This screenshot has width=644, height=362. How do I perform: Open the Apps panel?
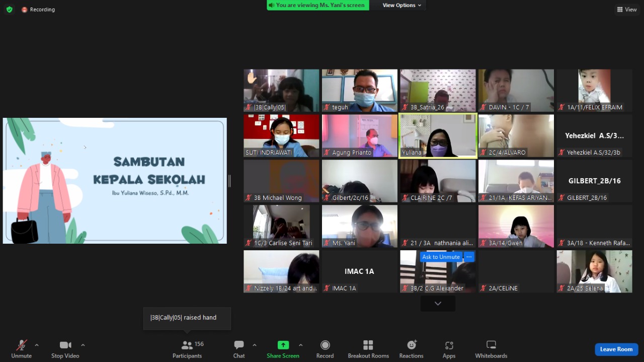click(449, 349)
